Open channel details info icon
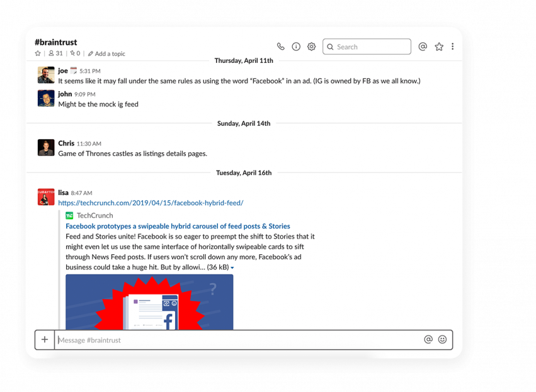The width and height of the screenshot is (536, 392). pos(296,47)
